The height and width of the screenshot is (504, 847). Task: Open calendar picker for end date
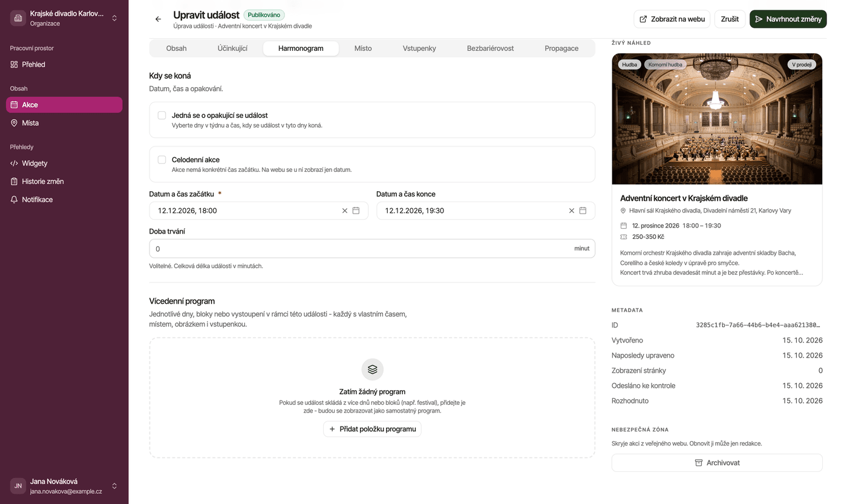click(x=583, y=211)
